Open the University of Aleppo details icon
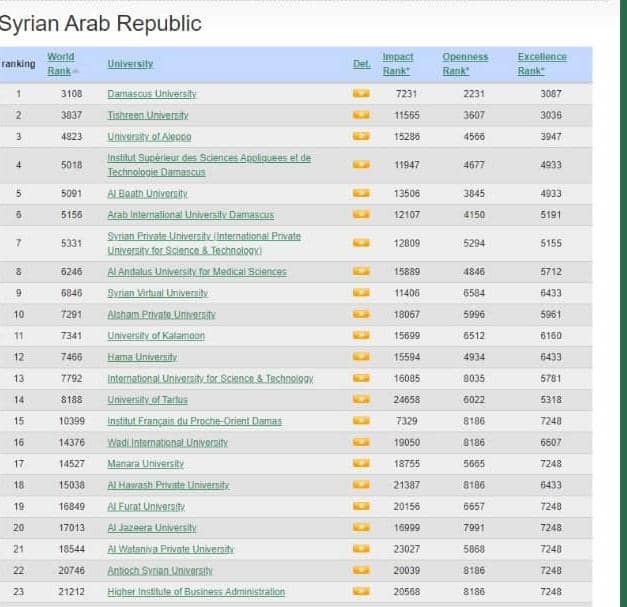627x607 pixels. (361, 136)
